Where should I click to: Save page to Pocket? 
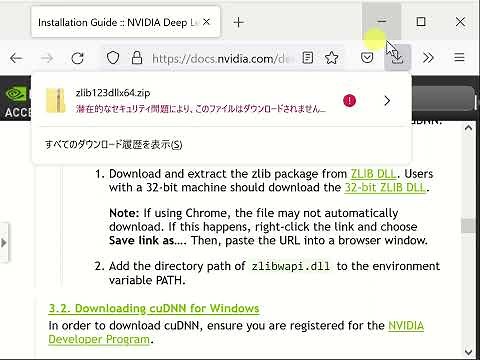(367, 58)
